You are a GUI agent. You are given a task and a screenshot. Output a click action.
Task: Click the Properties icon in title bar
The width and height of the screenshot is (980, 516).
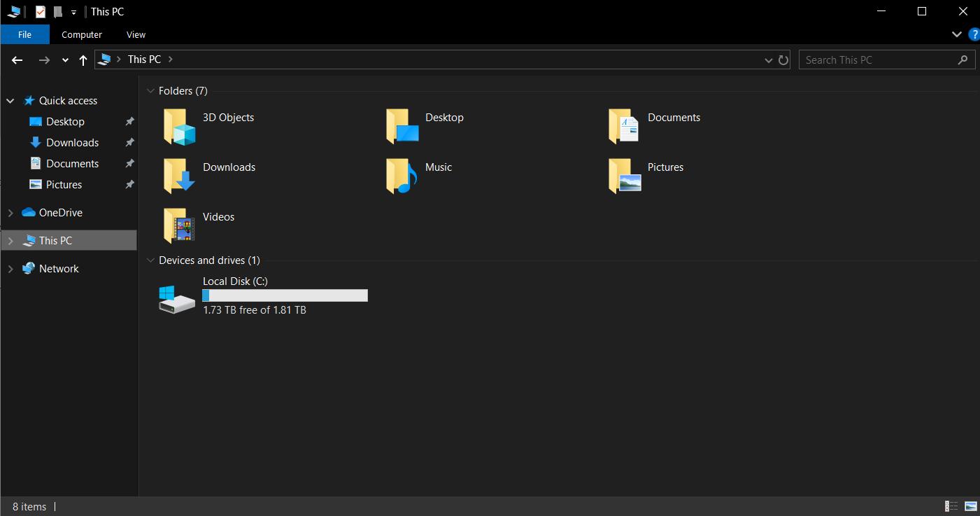point(41,12)
